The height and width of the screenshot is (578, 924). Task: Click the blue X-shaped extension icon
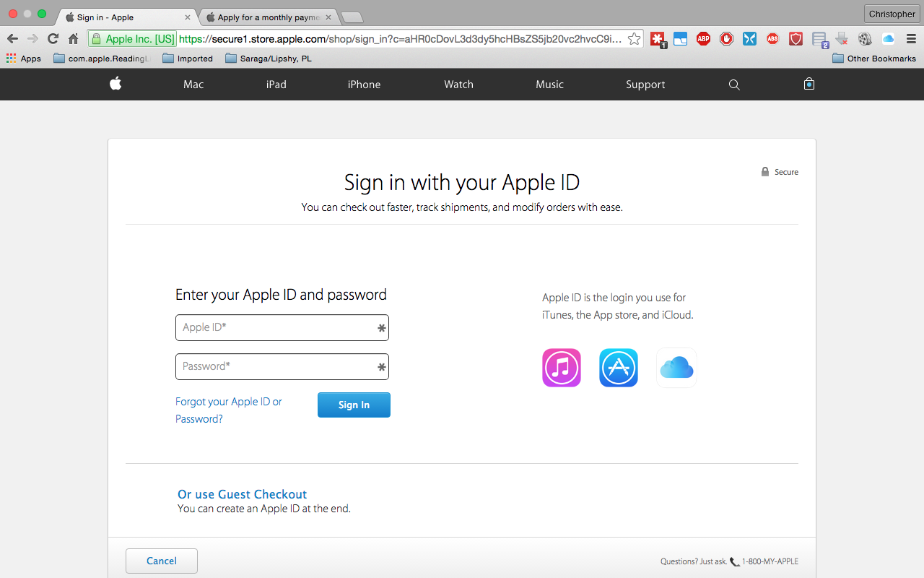point(749,39)
